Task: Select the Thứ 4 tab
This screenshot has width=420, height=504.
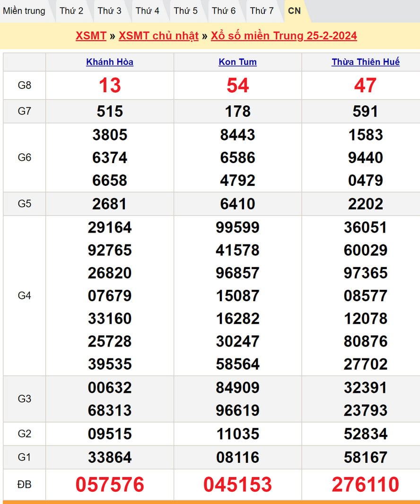Action: click(x=148, y=11)
